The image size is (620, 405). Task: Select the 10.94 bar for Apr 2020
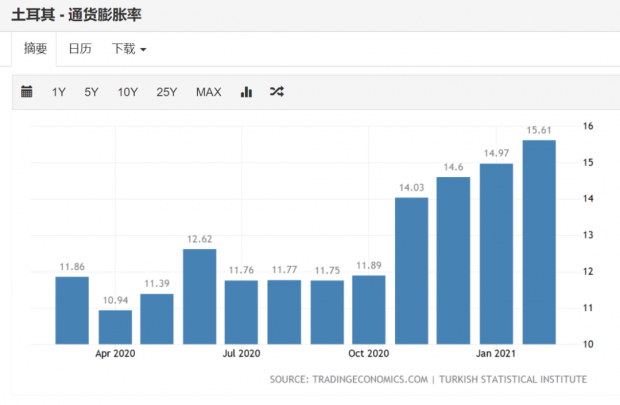(115, 327)
